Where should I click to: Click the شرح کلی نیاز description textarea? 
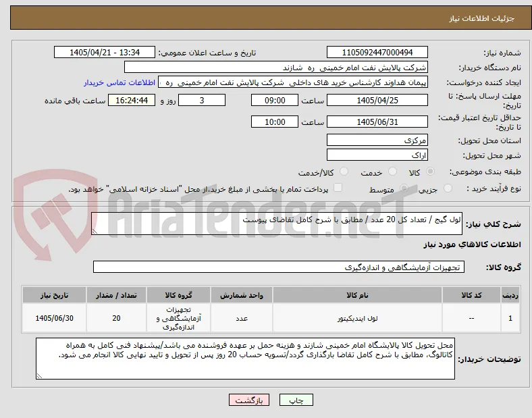point(277,224)
